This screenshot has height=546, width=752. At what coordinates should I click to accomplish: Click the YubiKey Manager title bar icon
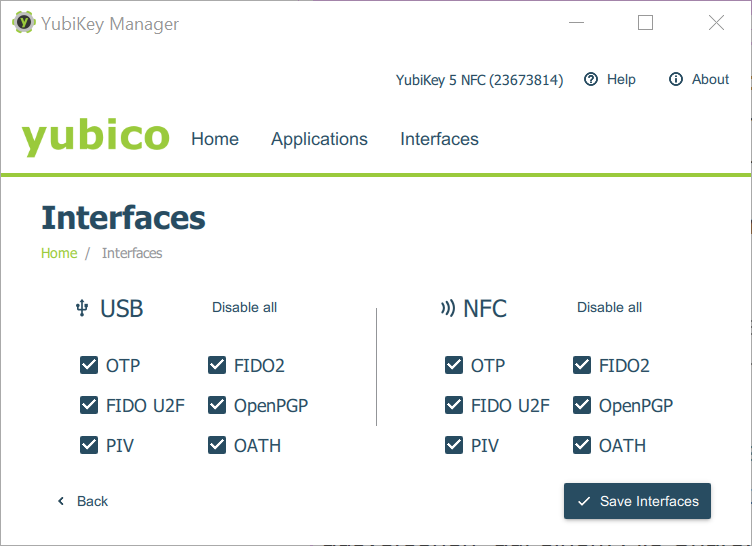click(x=23, y=23)
